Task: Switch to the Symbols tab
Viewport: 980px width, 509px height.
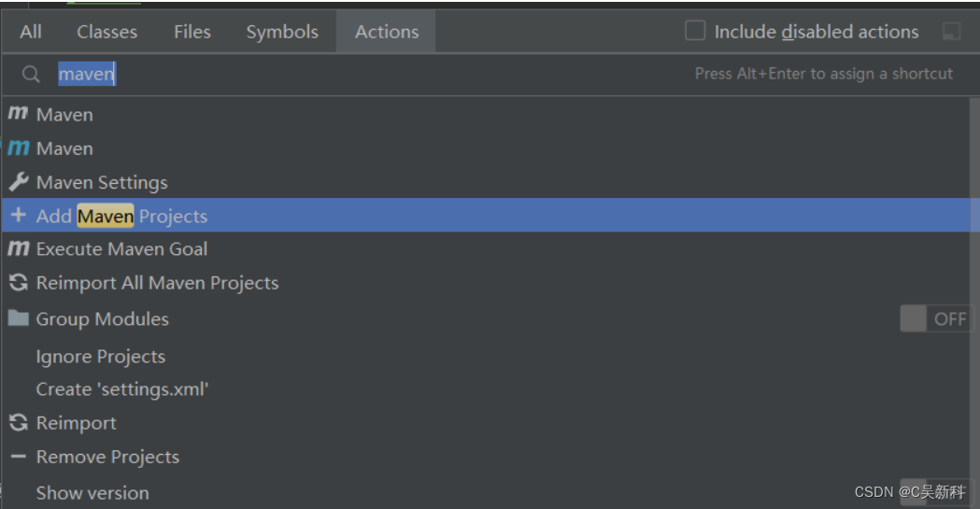Action: (282, 32)
